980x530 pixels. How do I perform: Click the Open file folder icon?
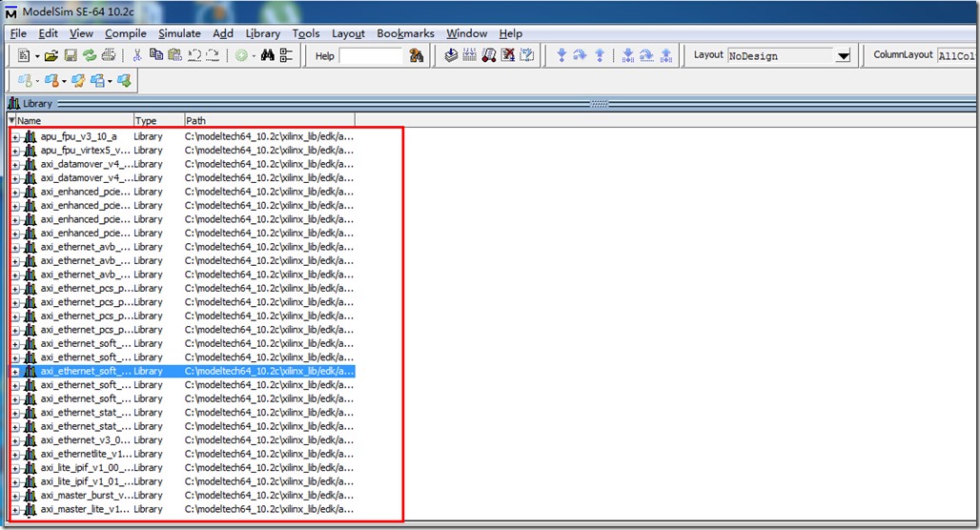(x=51, y=55)
